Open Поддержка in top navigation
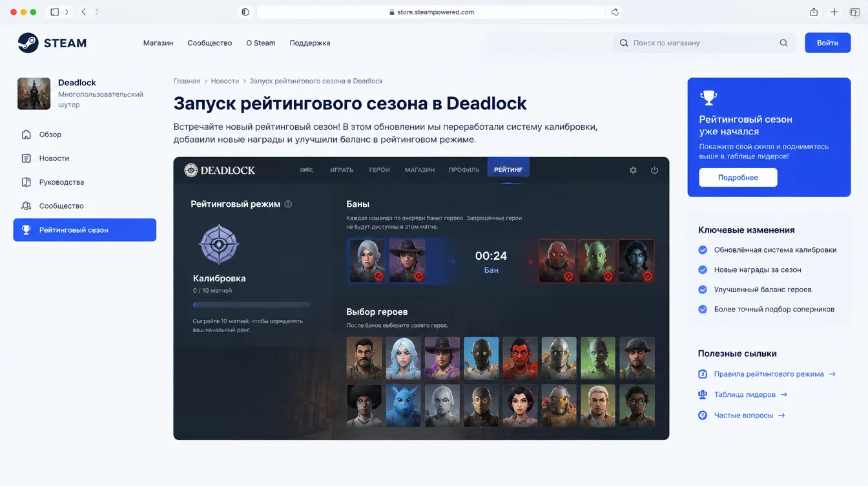 pyautogui.click(x=310, y=43)
